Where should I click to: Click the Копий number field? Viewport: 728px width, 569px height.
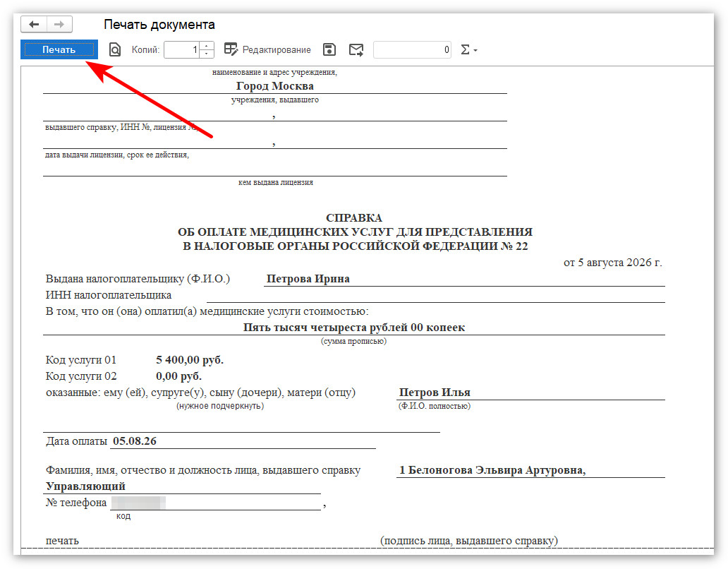pyautogui.click(x=181, y=49)
